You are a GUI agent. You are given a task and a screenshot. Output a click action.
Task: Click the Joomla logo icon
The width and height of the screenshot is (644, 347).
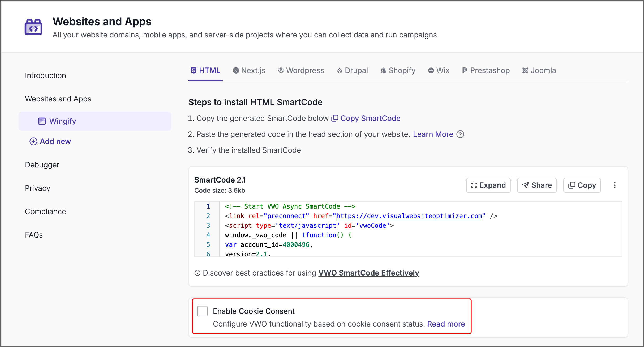525,70
